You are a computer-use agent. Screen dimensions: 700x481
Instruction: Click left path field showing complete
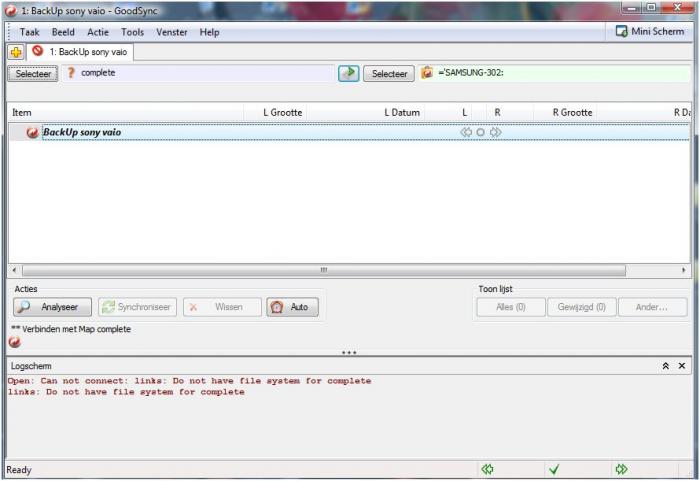point(198,73)
